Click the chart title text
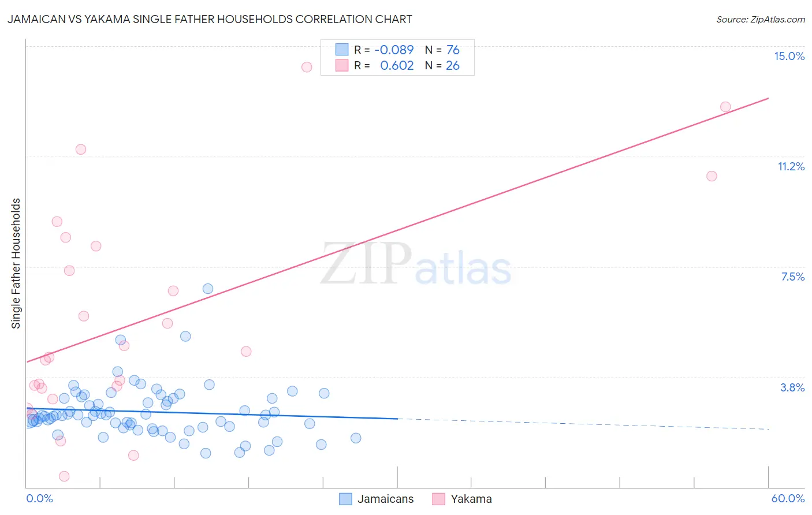Viewport: 812px width, 515px height. pos(210,19)
